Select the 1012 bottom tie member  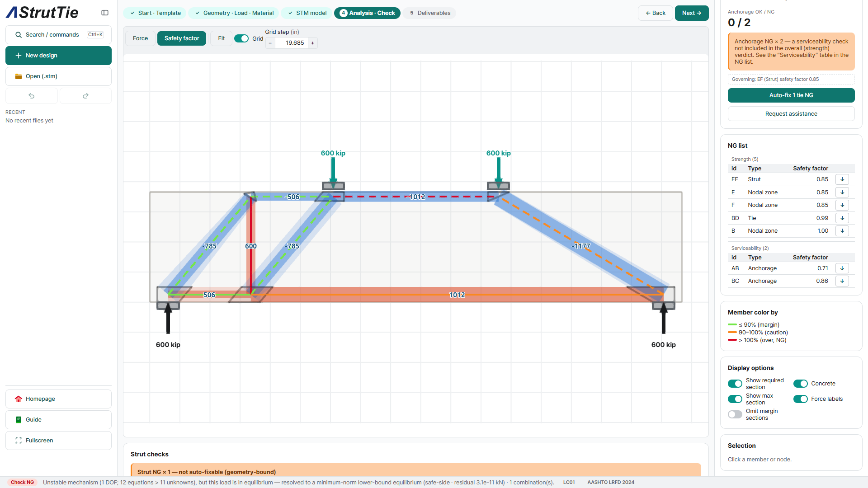point(457,295)
